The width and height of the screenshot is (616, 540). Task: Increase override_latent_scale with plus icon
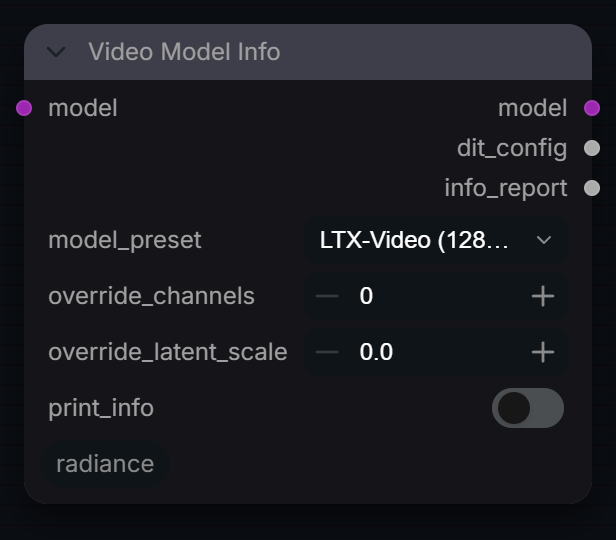click(x=543, y=352)
